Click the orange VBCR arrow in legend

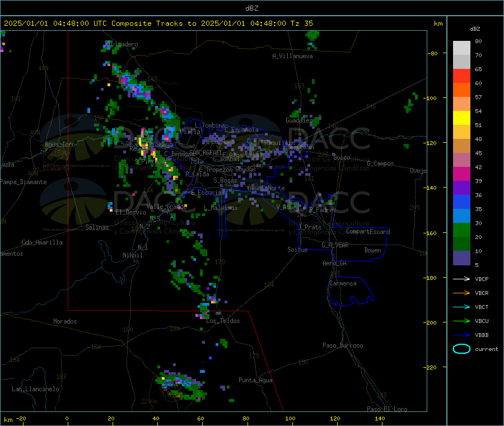coord(461,293)
